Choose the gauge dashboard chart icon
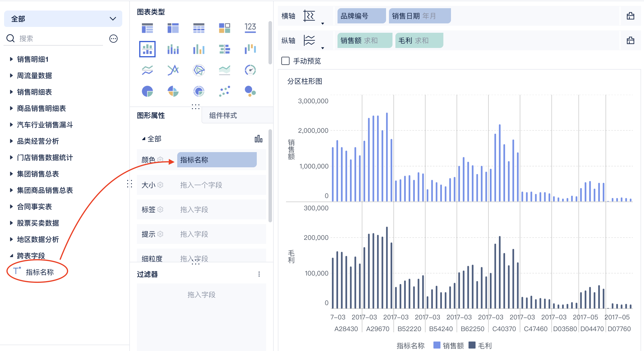 pos(250,70)
